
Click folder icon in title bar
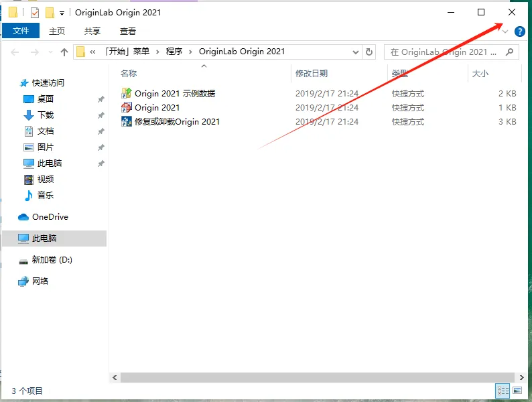(x=13, y=13)
